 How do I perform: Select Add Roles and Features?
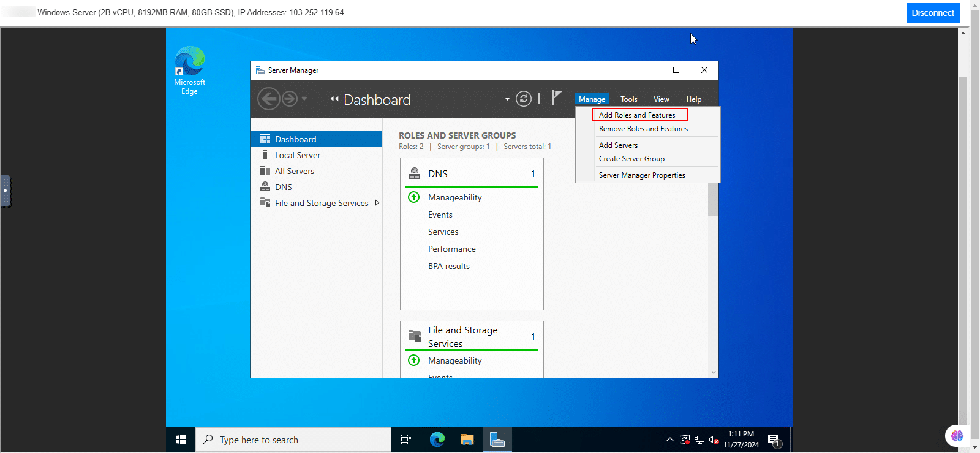(637, 115)
